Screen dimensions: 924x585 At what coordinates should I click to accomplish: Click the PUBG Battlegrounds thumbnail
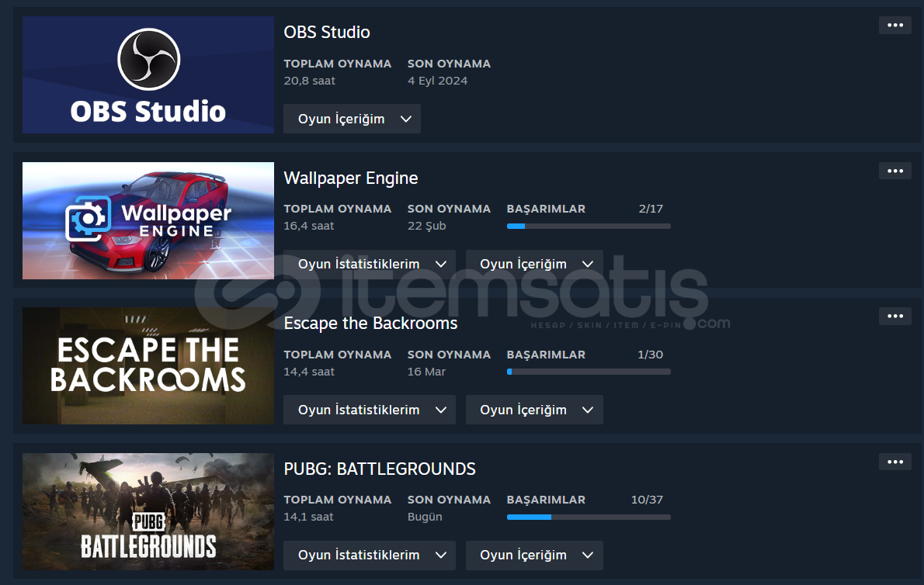[x=148, y=511]
